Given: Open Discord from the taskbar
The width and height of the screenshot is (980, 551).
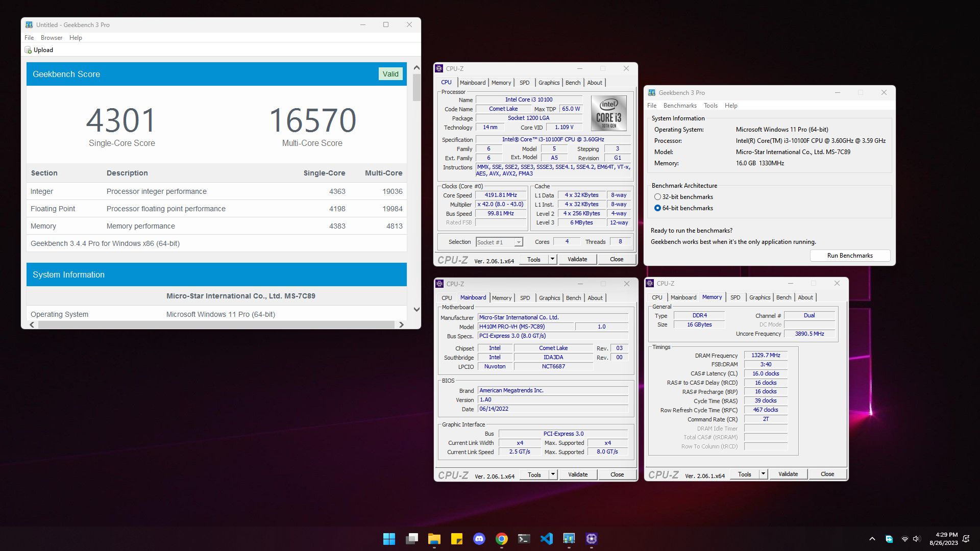Looking at the screenshot, I should click(x=479, y=539).
